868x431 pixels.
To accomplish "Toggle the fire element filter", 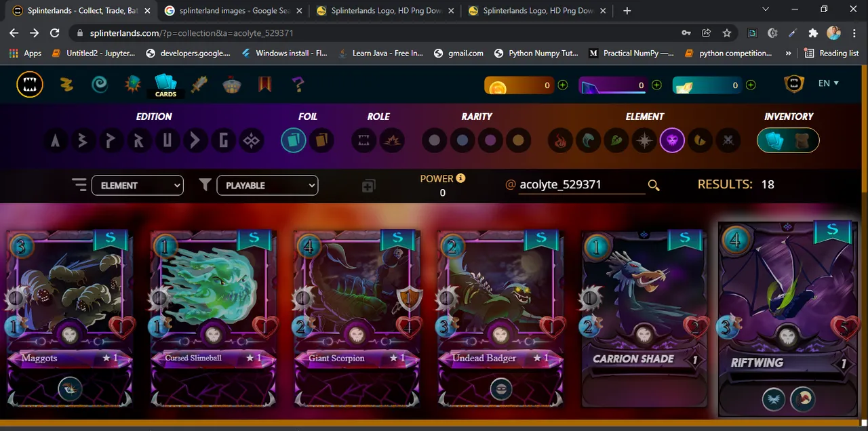I will point(560,141).
